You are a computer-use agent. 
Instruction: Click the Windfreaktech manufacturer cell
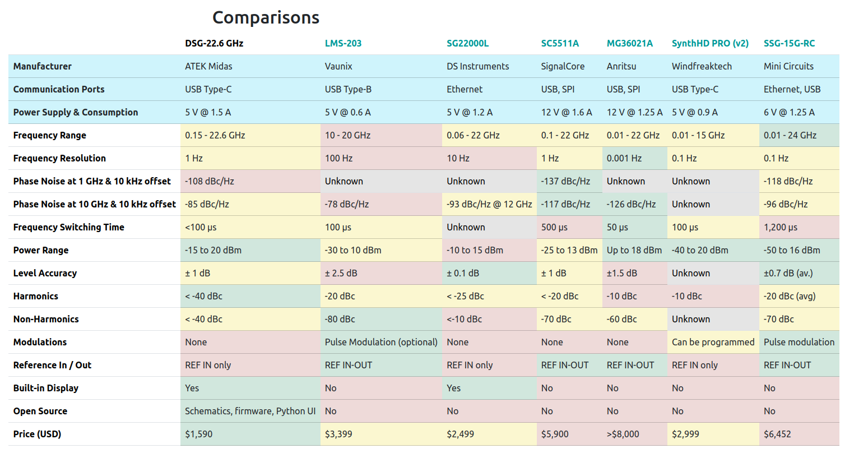(702, 66)
